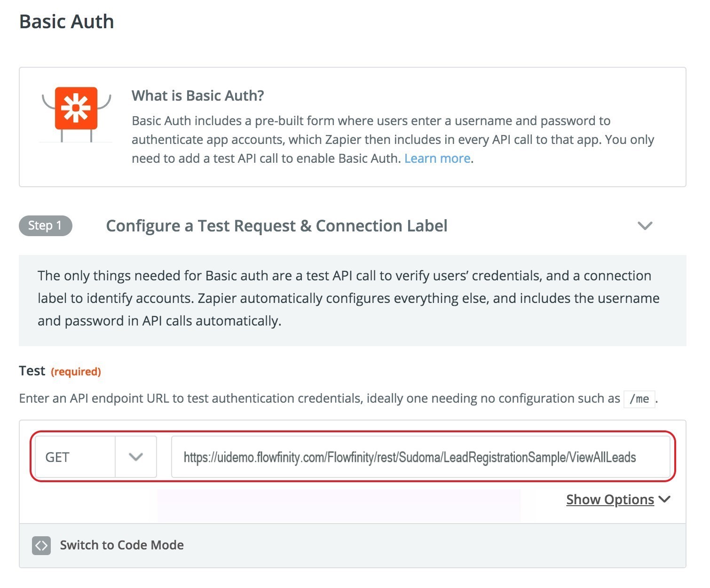
Task: Click the orange (required) indicator
Action: point(76,372)
